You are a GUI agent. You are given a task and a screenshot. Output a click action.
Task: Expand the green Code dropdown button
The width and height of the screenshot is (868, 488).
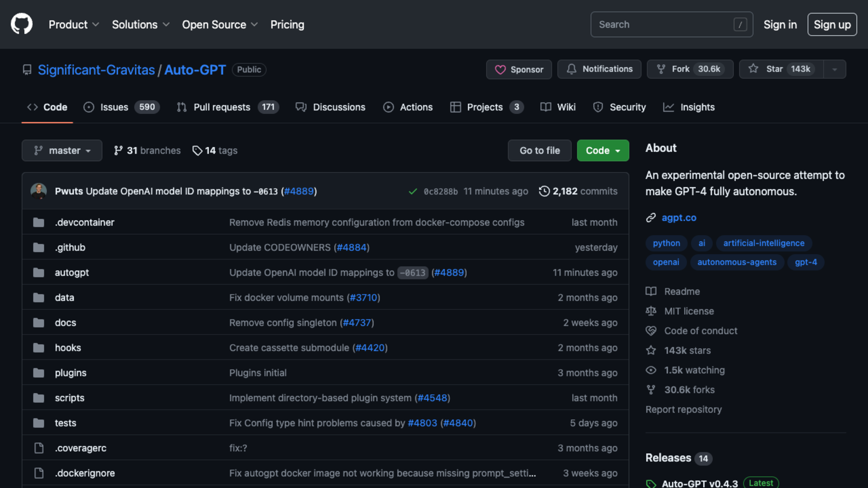tap(603, 150)
